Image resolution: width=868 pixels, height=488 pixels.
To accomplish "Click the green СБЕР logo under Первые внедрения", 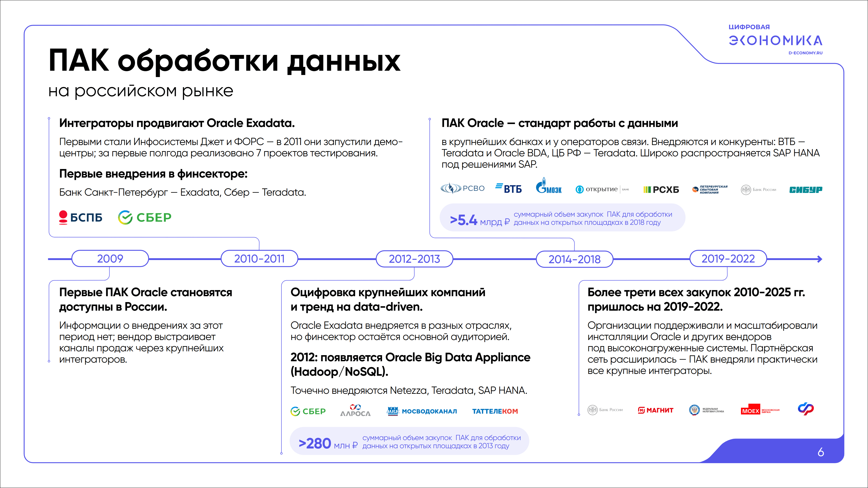I will 145,217.
